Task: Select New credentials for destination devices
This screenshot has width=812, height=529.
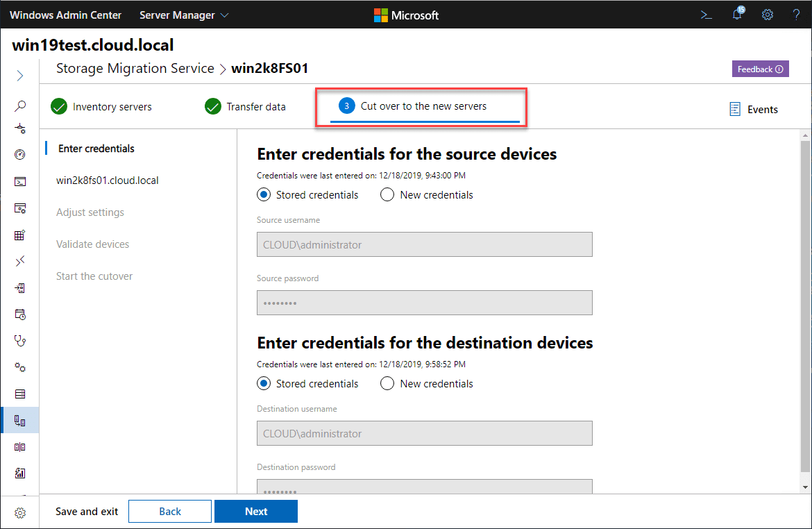Action: 387,384
